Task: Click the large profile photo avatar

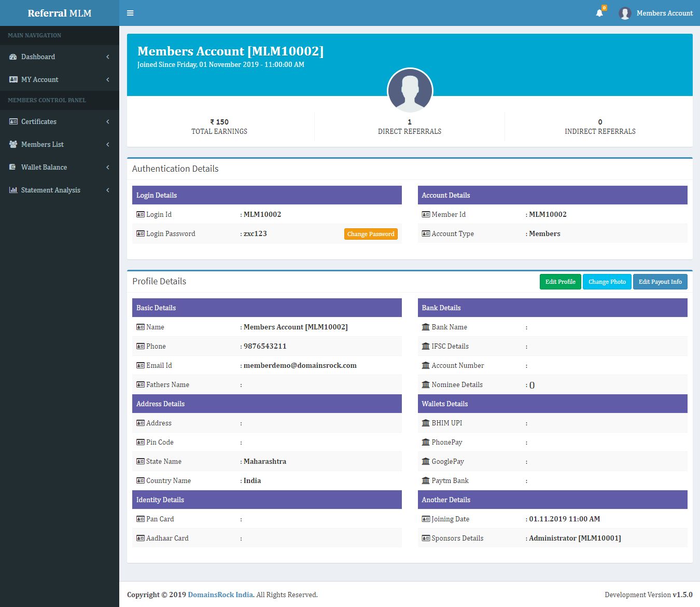Action: coord(410,90)
